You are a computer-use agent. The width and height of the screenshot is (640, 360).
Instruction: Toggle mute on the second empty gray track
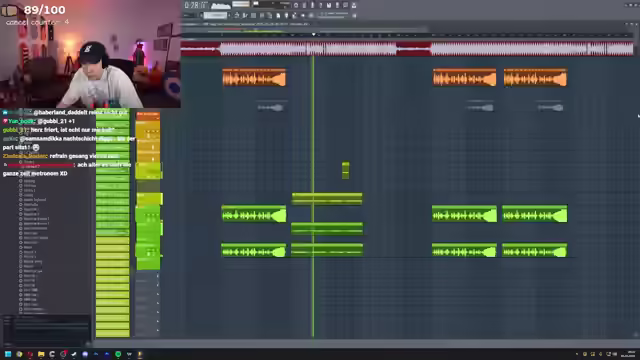click(x=158, y=285)
